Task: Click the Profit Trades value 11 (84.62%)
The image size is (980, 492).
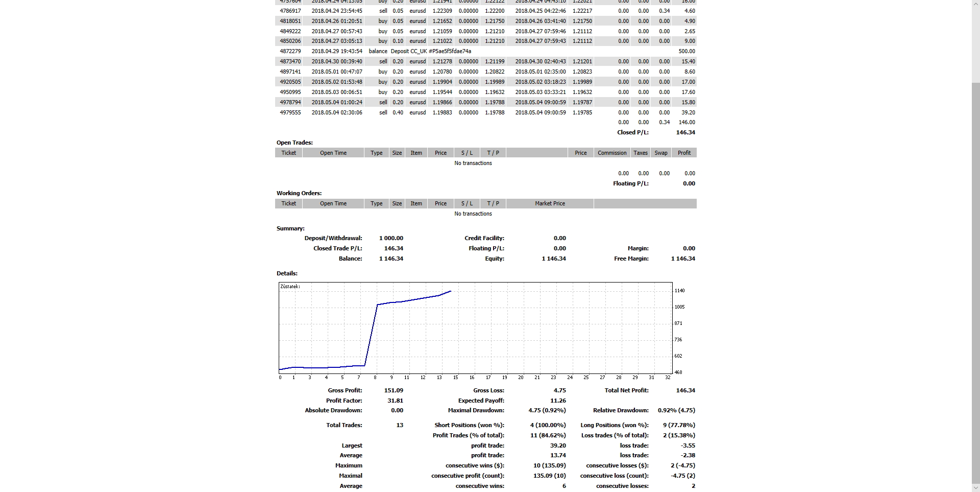Action: pos(548,435)
